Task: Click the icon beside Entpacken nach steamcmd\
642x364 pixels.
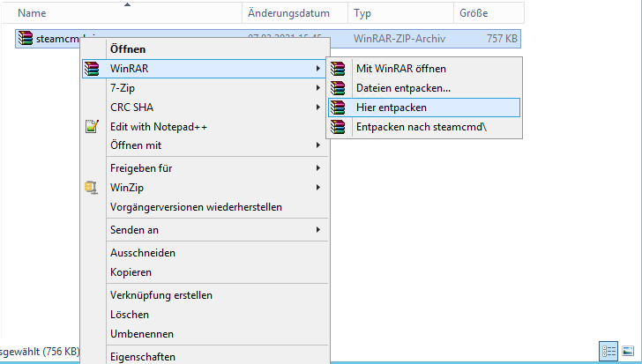Action: pyautogui.click(x=337, y=127)
